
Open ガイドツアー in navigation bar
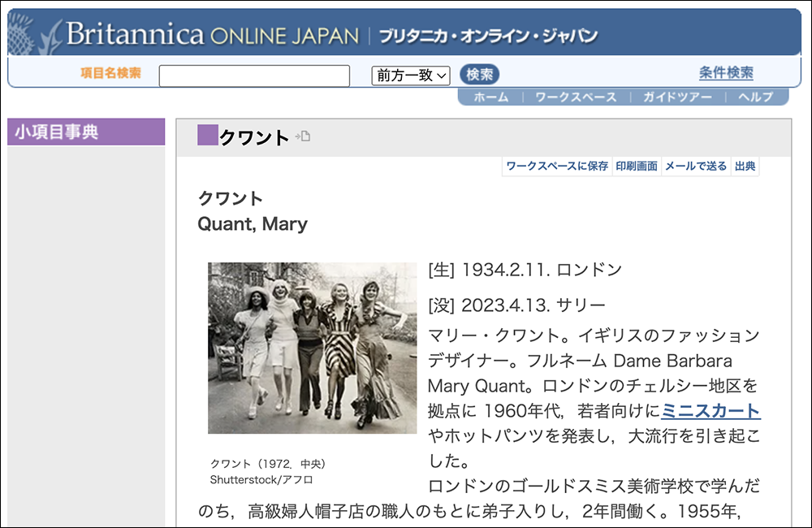677,97
